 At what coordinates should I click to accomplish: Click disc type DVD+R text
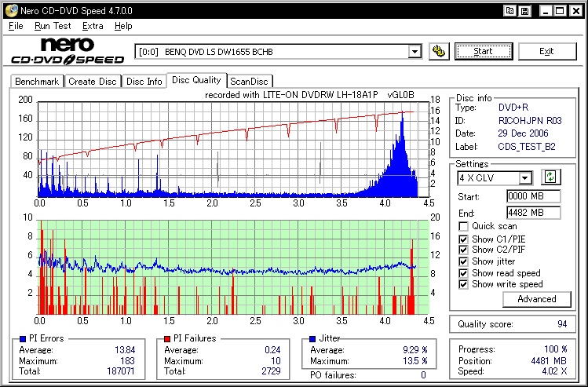[x=513, y=108]
